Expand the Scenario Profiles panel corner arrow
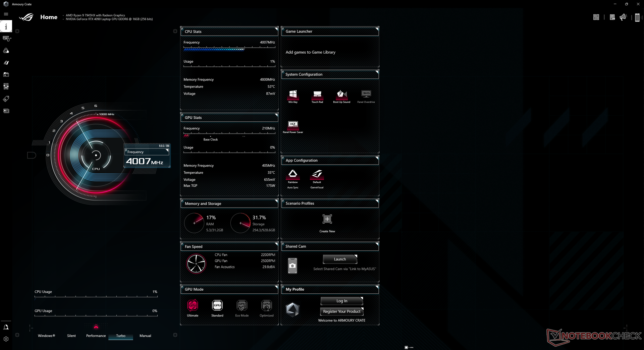The height and width of the screenshot is (350, 644). (x=377, y=201)
